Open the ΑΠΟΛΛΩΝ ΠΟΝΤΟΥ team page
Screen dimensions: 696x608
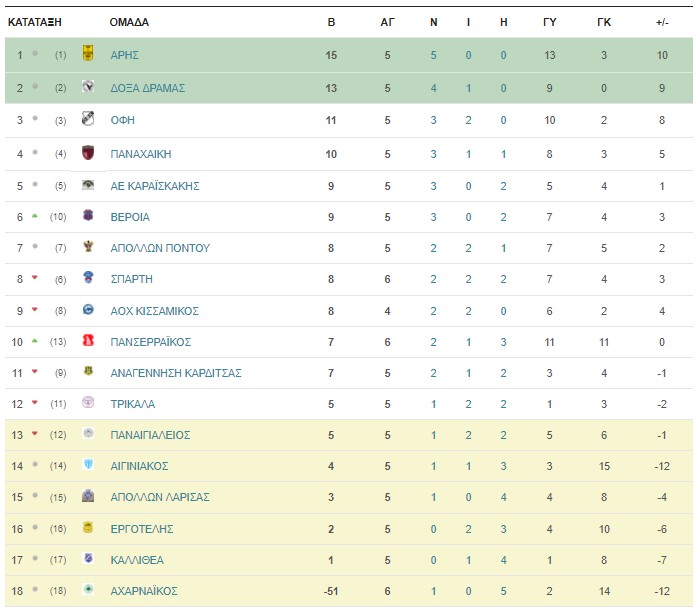160,248
